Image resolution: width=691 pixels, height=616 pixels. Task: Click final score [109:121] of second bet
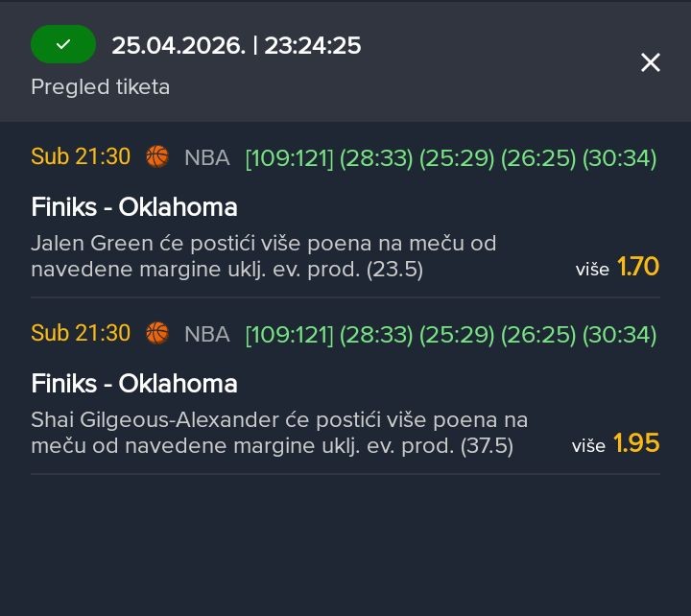[x=290, y=335]
